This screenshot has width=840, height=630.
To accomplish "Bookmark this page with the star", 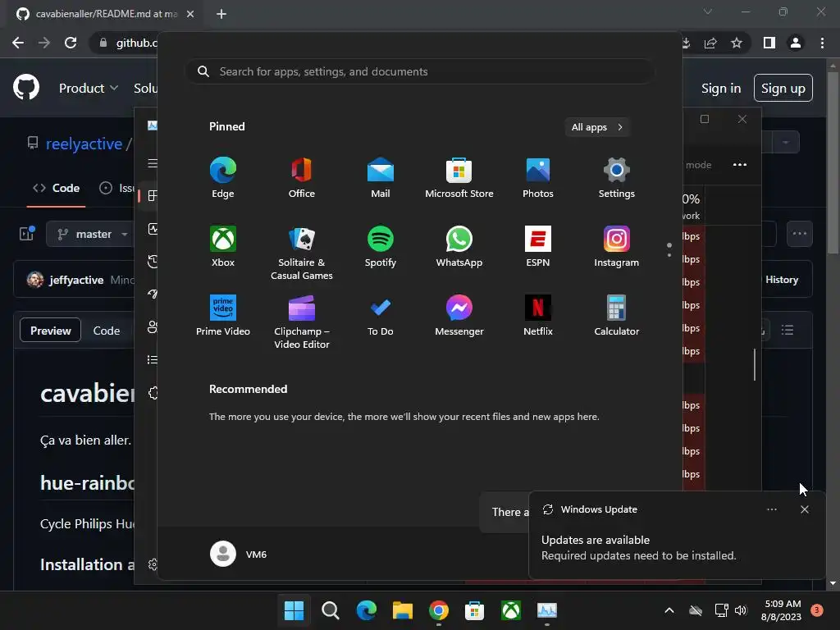I will [x=737, y=43].
